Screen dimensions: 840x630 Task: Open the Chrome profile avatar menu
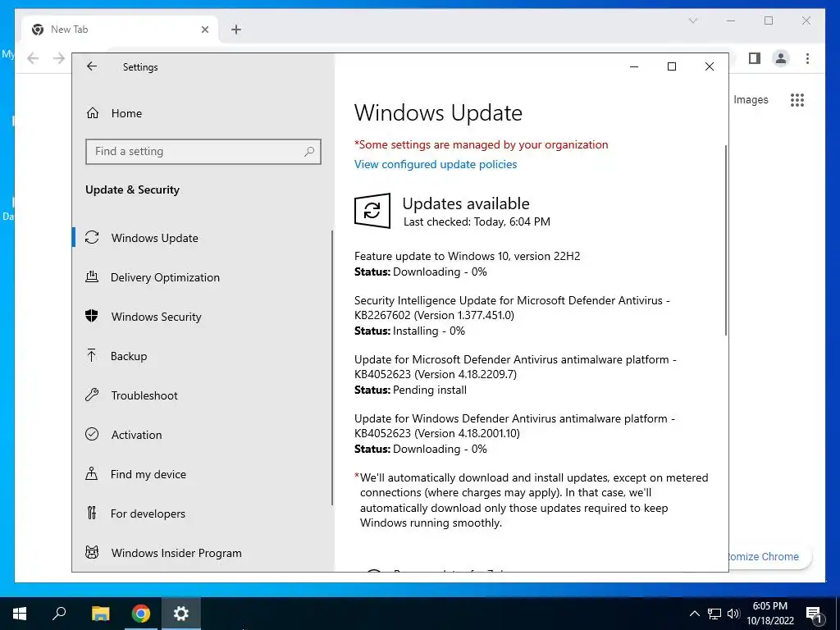781,58
